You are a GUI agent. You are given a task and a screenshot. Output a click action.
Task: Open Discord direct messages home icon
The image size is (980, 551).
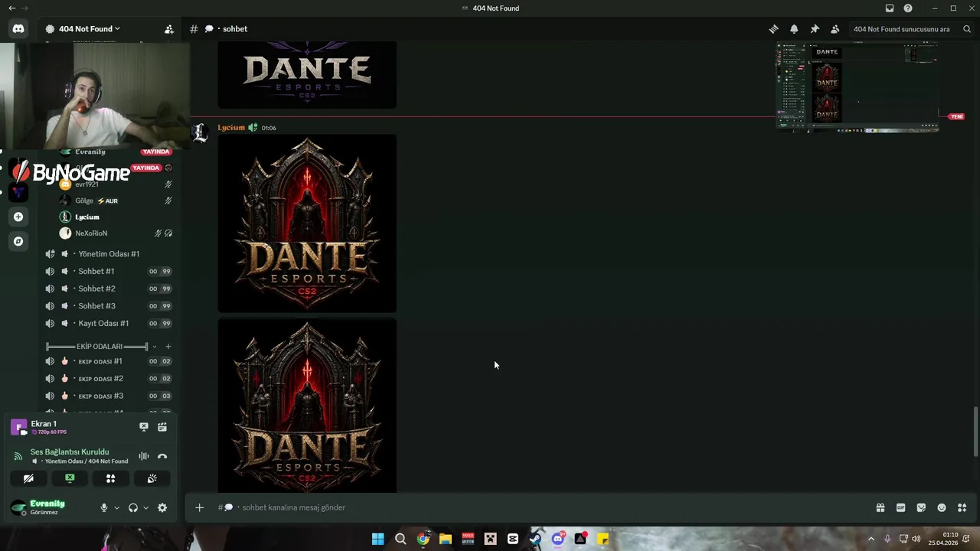click(x=18, y=29)
